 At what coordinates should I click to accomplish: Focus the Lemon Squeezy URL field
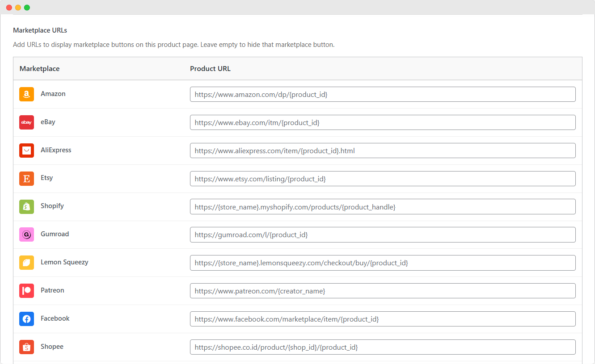pyautogui.click(x=383, y=263)
